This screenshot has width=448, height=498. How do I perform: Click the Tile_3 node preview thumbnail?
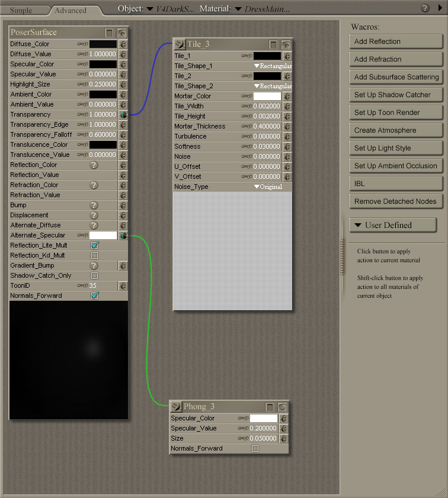click(x=233, y=251)
